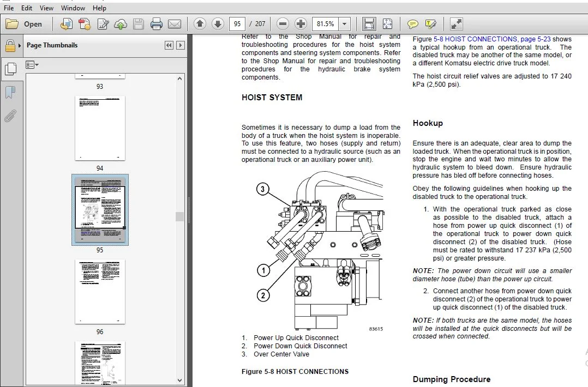Click the HOIST SYSTEM heading
The width and height of the screenshot is (588, 387).
point(272,98)
